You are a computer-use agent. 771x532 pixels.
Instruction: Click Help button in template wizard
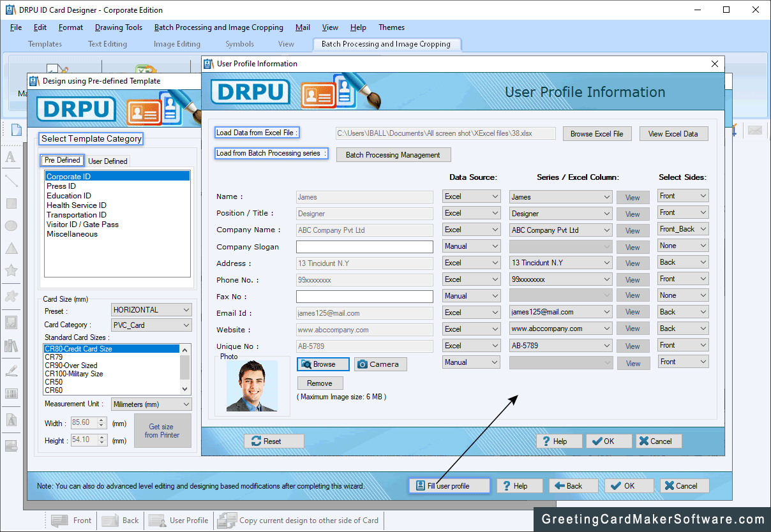[x=520, y=486]
